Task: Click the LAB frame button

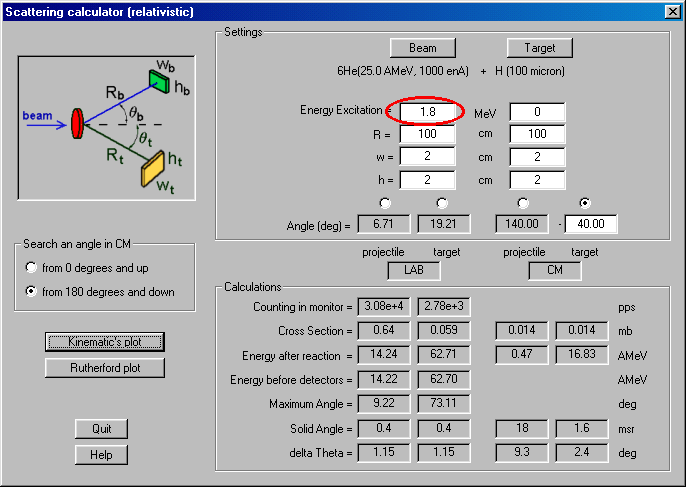Action: click(x=412, y=270)
